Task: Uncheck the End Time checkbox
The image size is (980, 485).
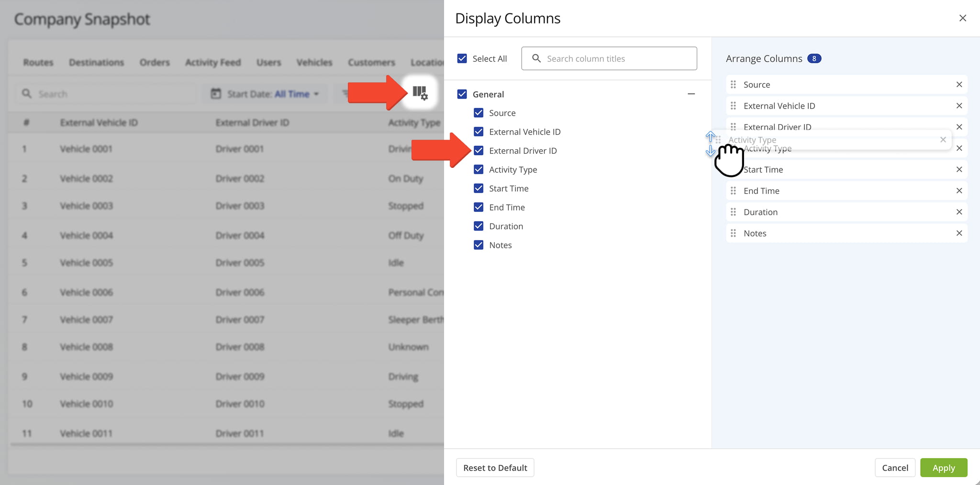Action: (x=479, y=207)
